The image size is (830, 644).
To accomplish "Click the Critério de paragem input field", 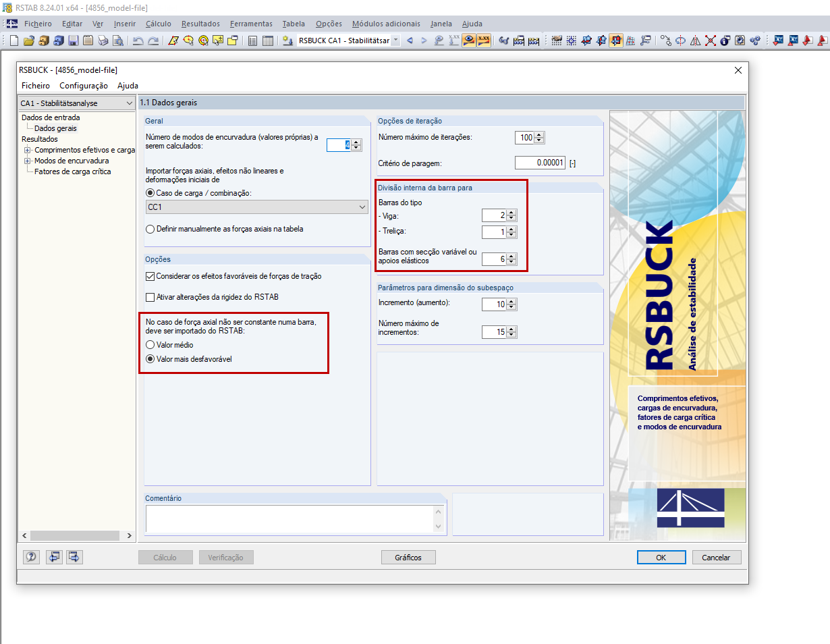I will [540, 163].
